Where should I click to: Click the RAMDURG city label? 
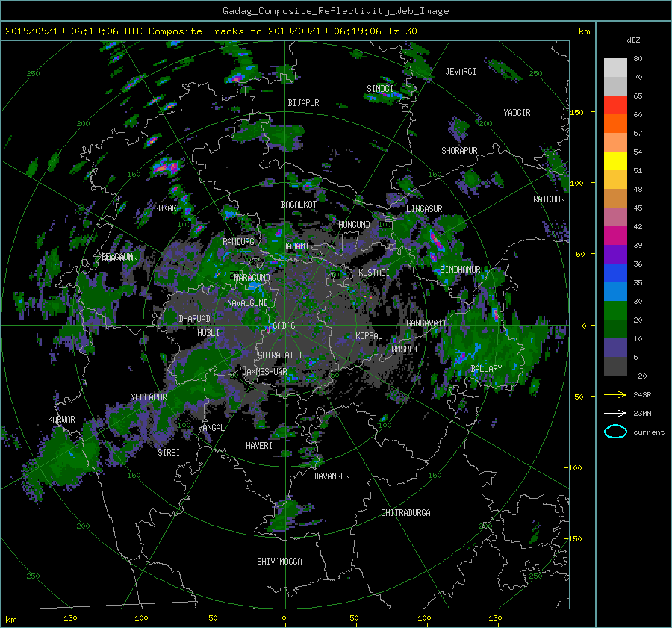[238, 242]
